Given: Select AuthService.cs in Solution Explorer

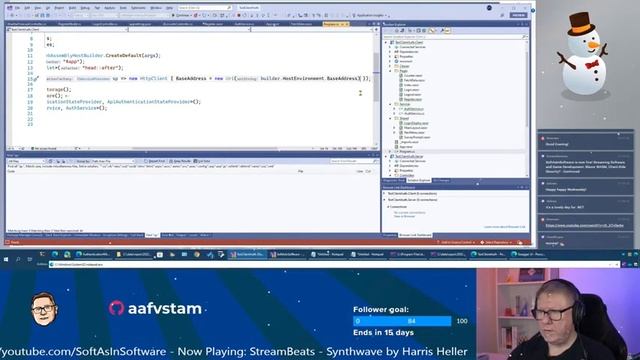Looking at the screenshot, I should (414, 109).
